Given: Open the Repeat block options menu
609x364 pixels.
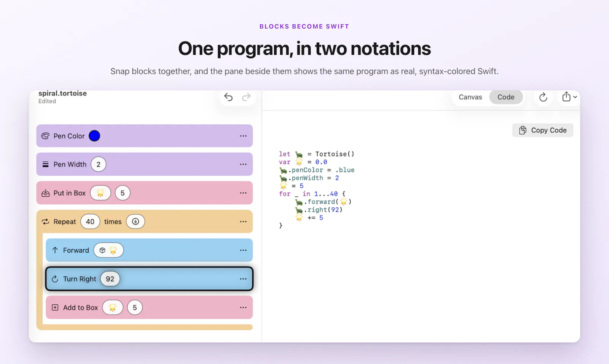Looking at the screenshot, I should coord(243,222).
